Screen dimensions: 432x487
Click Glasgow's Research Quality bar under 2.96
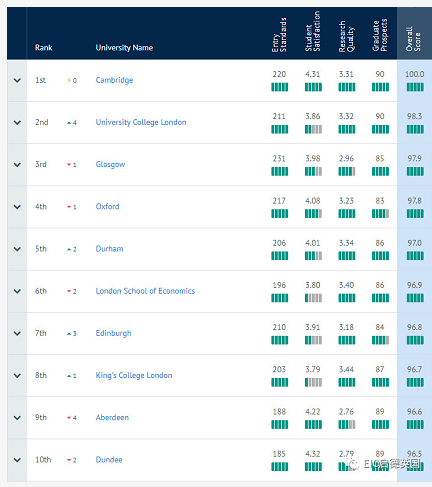pyautogui.click(x=347, y=172)
